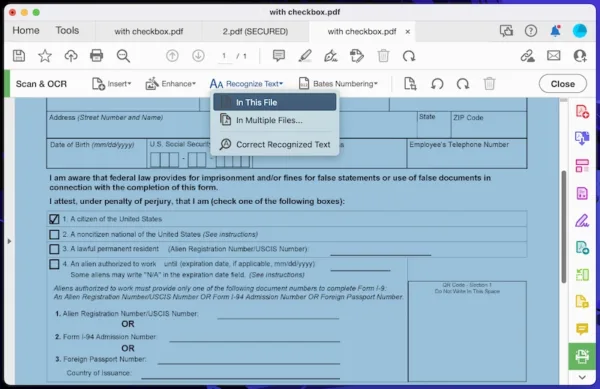Viewport: 600px width, 389px height.
Task: Click the vertical document scrollbar
Action: [x=564, y=227]
